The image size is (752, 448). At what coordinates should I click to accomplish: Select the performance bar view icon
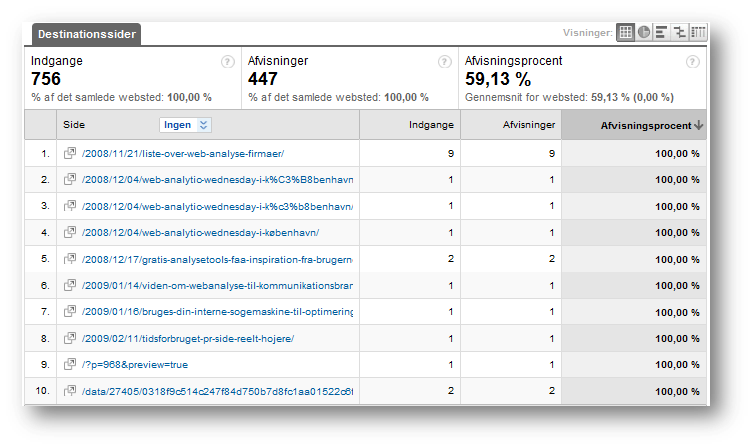tap(661, 32)
